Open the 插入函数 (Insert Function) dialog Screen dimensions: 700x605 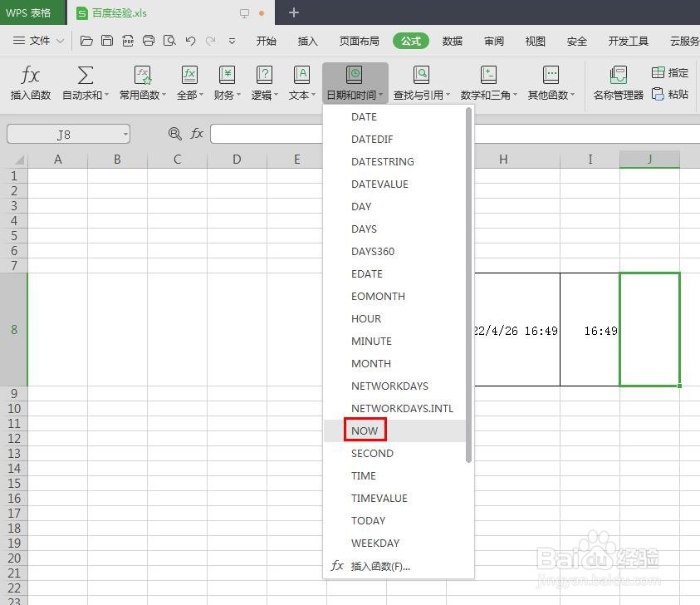30,82
